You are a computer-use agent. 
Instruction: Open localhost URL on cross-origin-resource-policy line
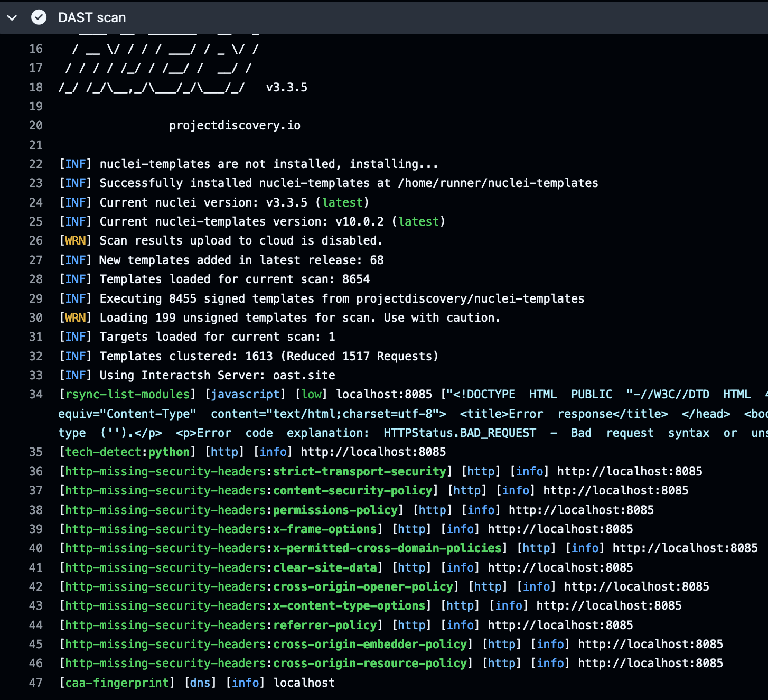[650, 663]
